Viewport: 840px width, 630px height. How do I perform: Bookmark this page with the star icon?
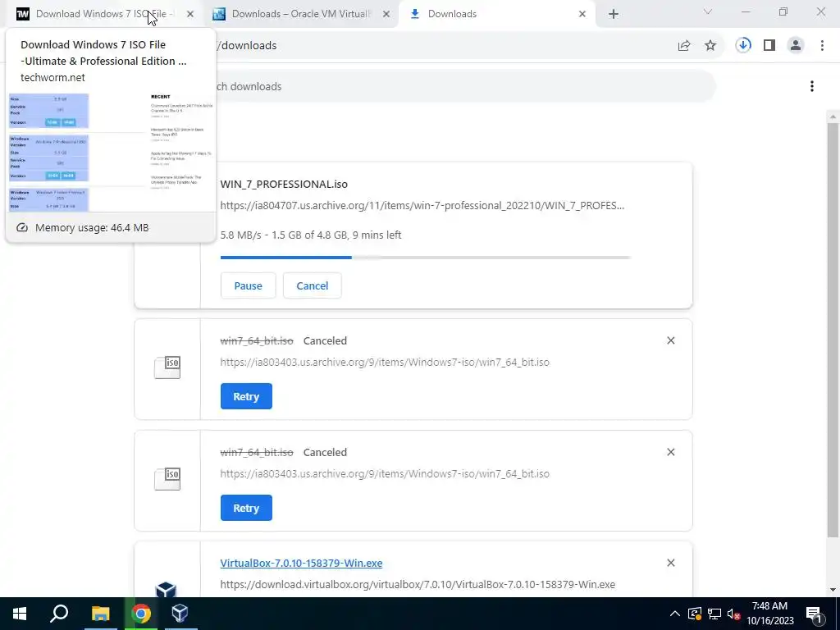[x=710, y=46]
